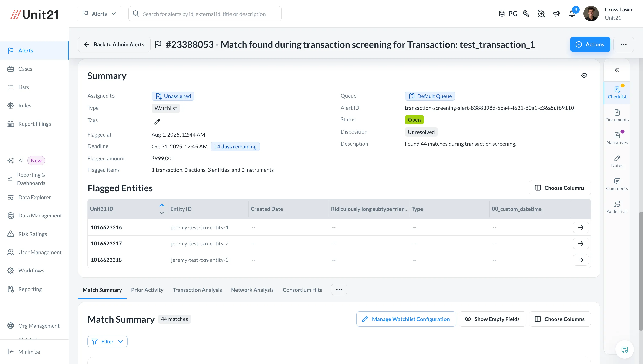Open the Audit Trail side panel
The height and width of the screenshot is (364, 643).
pos(617,207)
